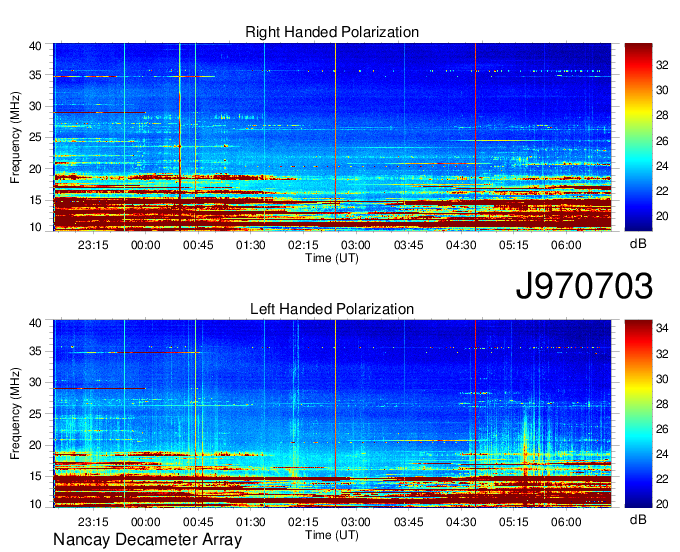Click the "Left Handed Polarization" plot title
Screen dimensions: 680x552
pos(332,309)
